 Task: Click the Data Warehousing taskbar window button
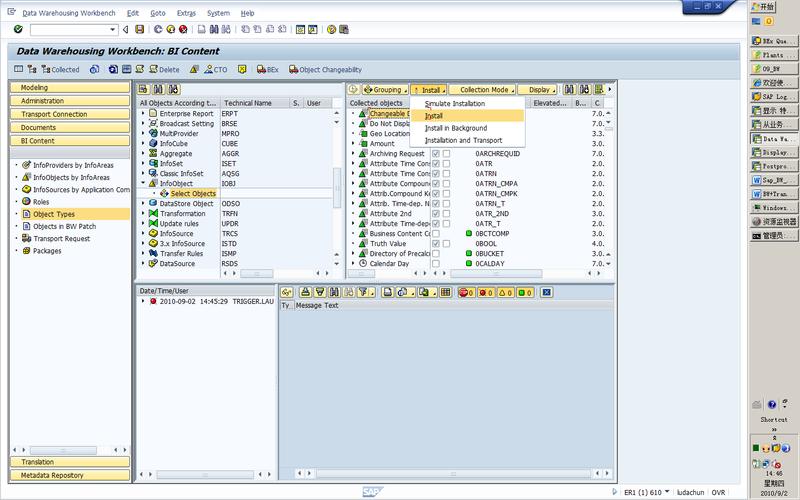[773, 138]
